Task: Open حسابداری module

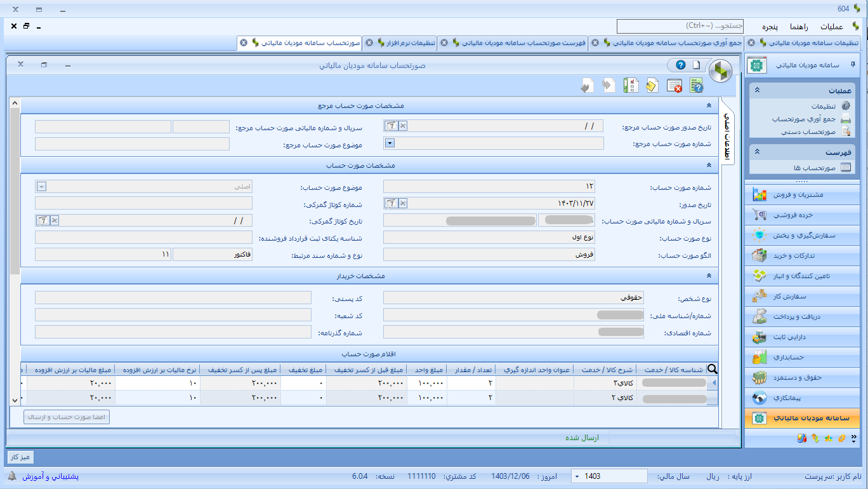Action: pyautogui.click(x=802, y=357)
